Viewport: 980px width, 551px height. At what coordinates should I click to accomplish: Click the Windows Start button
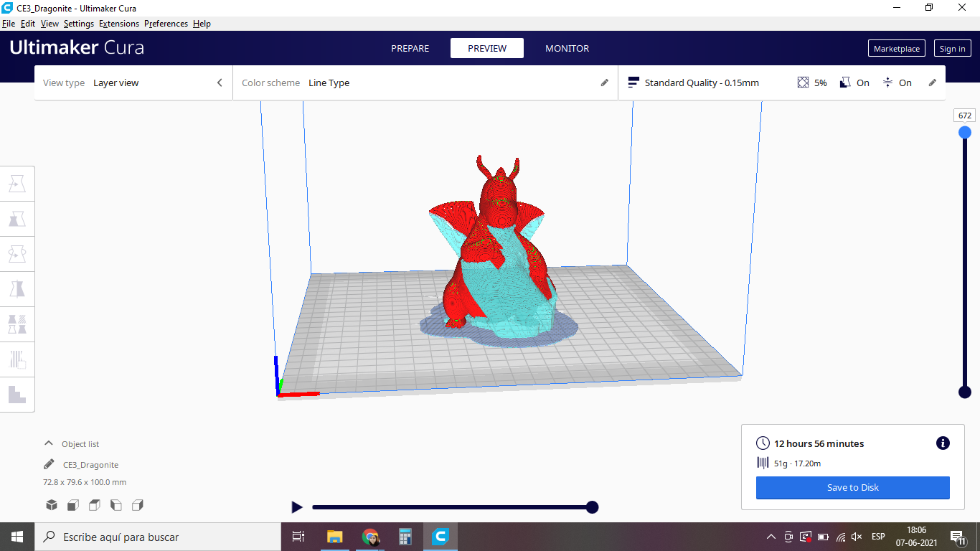[x=17, y=537]
